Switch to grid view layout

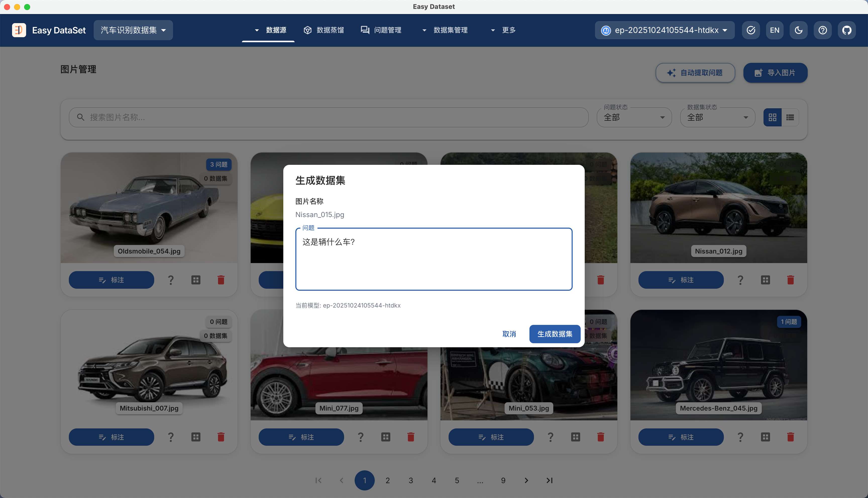tap(772, 117)
